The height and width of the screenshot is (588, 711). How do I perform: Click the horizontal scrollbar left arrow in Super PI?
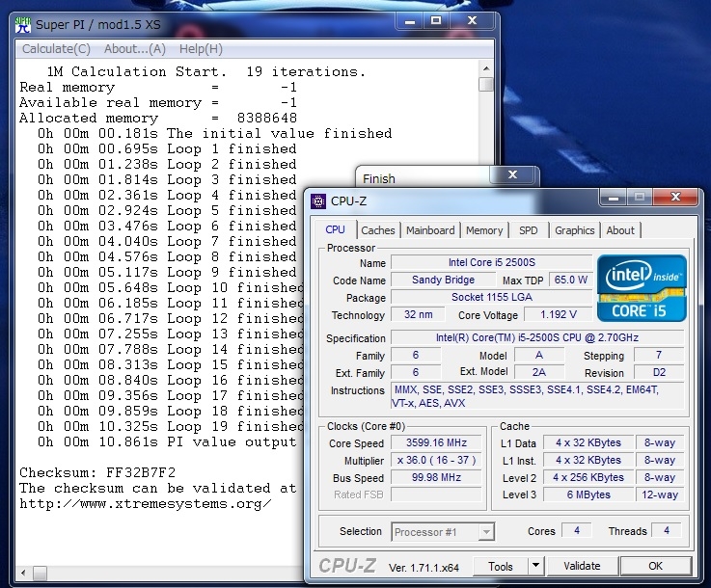click(23, 573)
